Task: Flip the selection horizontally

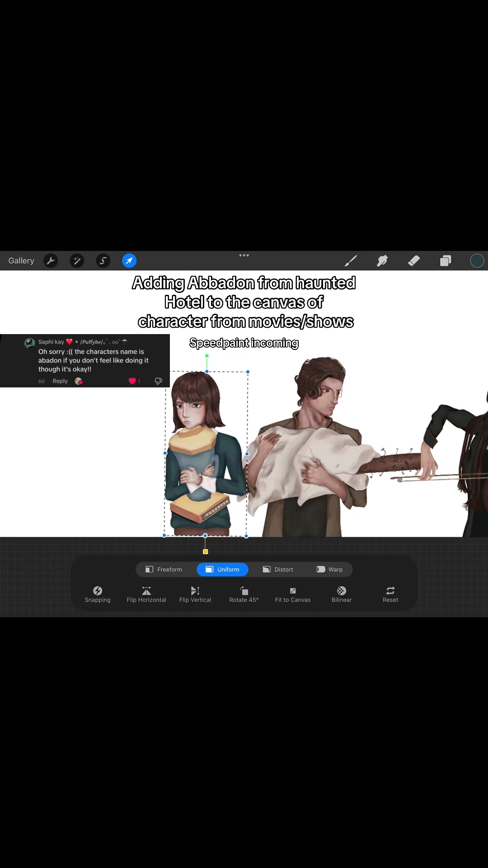Action: pyautogui.click(x=146, y=594)
